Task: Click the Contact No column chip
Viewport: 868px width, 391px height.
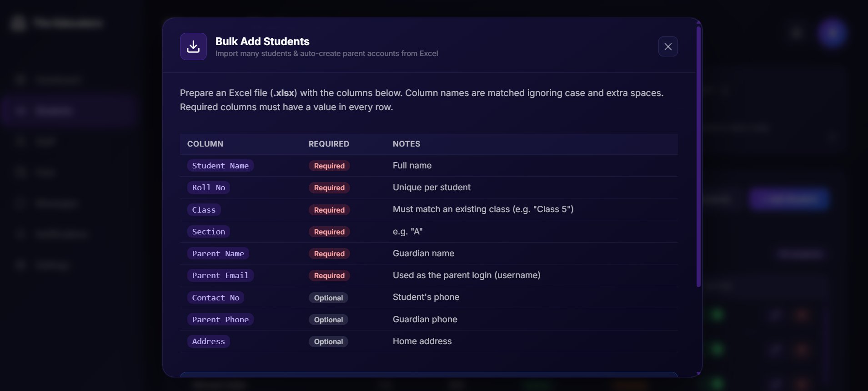Action: 216,298
